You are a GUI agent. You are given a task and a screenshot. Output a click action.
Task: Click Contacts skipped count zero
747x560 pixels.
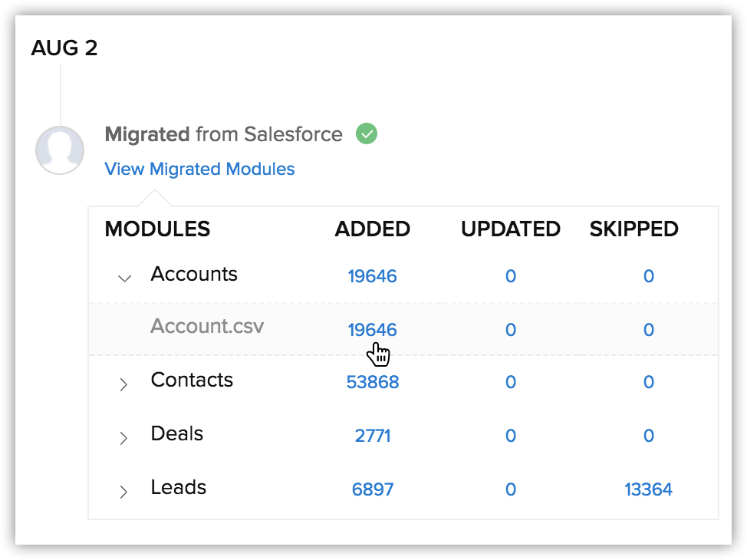pyautogui.click(x=649, y=382)
